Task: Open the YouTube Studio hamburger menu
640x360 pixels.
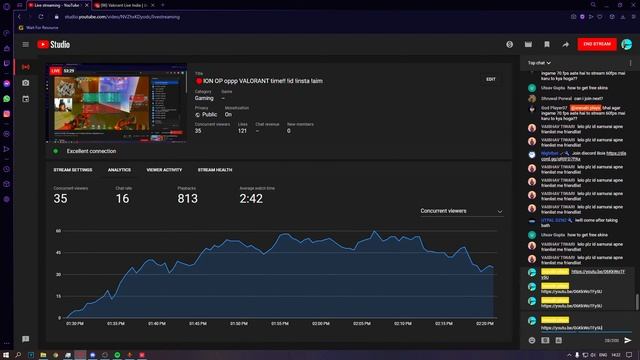Action: pos(25,44)
